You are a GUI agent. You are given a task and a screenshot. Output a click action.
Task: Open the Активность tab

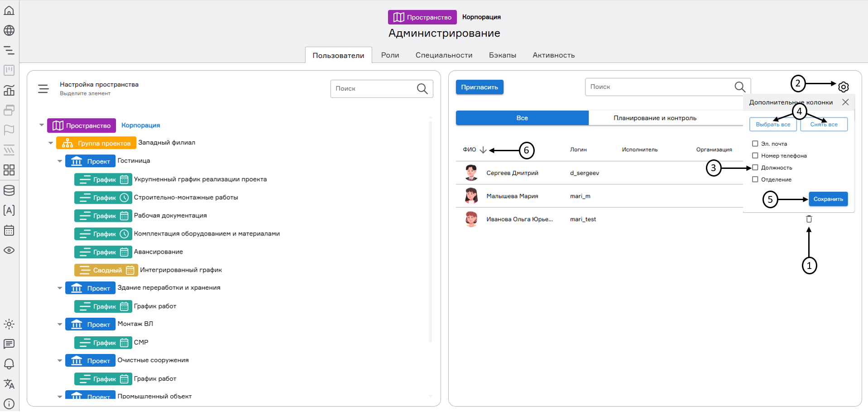553,55
